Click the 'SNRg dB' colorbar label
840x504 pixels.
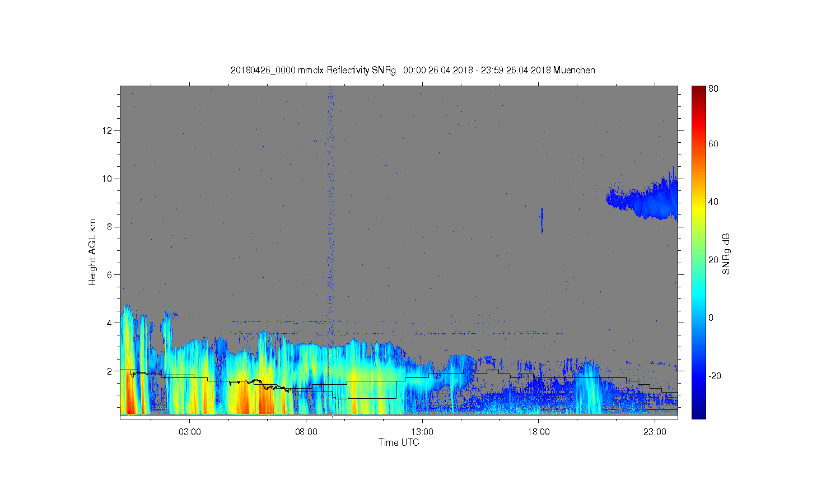(x=726, y=254)
